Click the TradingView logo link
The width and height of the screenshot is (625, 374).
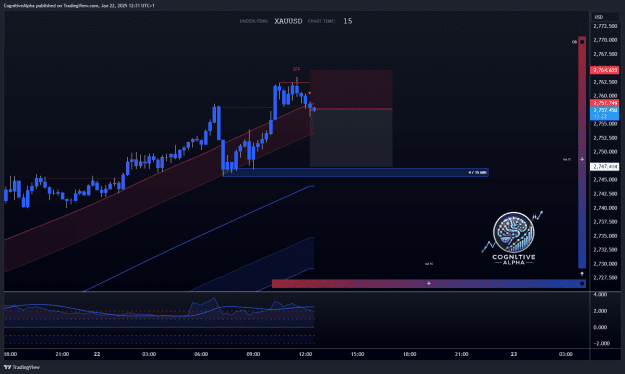(22, 367)
